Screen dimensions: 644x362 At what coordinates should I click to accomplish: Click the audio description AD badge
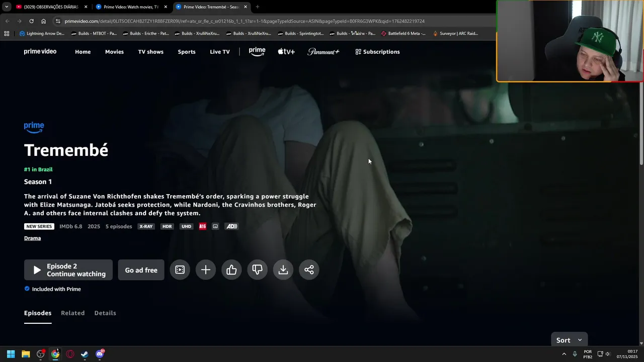231,226
